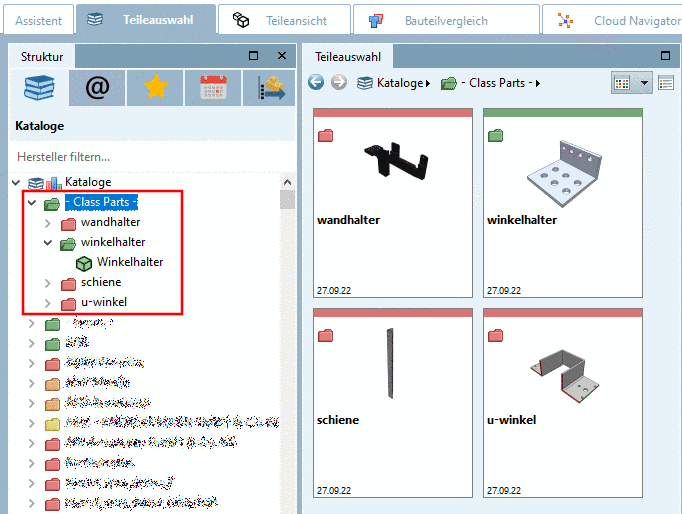682x514 pixels.
Task: Click the Teileansicht cube icon
Action: [241, 20]
